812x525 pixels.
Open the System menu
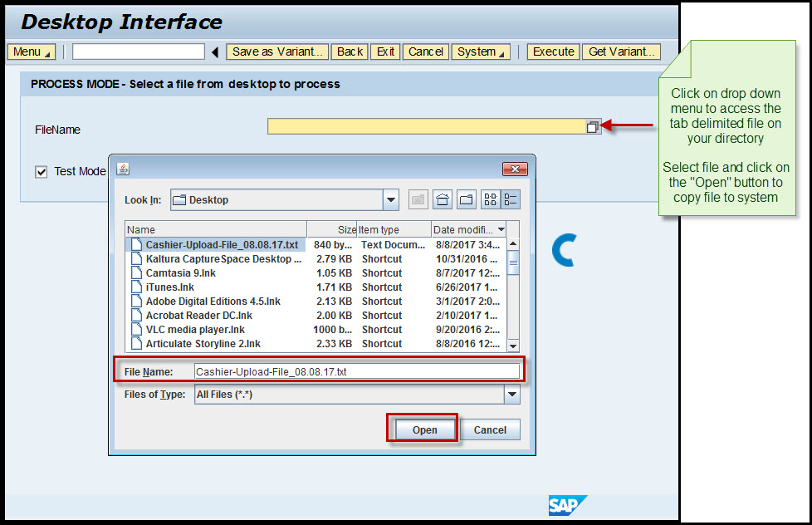coord(480,52)
